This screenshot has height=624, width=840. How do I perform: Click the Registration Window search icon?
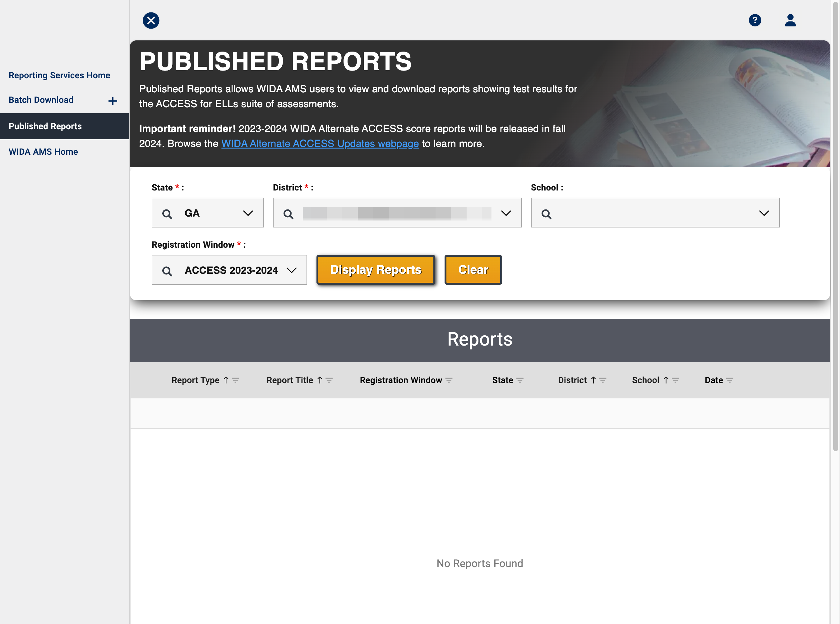pyautogui.click(x=167, y=271)
